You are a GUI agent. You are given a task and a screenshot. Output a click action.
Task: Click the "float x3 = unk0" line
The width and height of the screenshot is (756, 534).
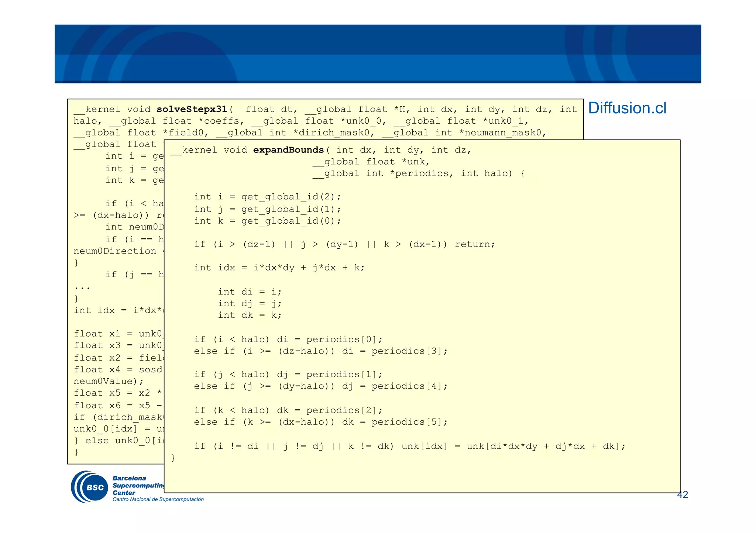[x=118, y=345]
